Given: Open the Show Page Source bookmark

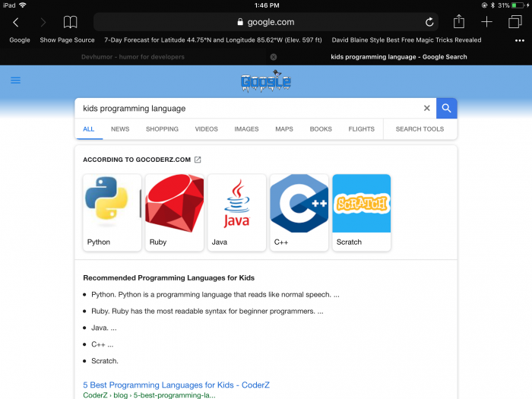Looking at the screenshot, I should (67, 40).
